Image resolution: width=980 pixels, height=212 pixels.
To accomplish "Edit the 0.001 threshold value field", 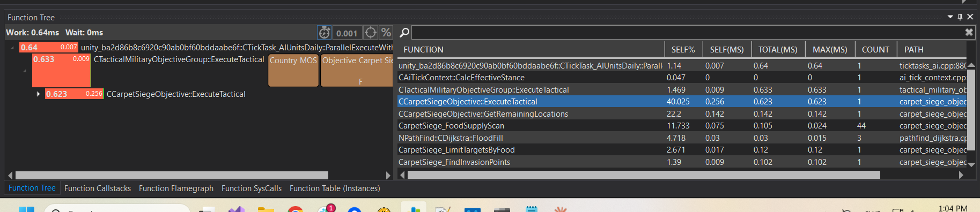I will [347, 33].
